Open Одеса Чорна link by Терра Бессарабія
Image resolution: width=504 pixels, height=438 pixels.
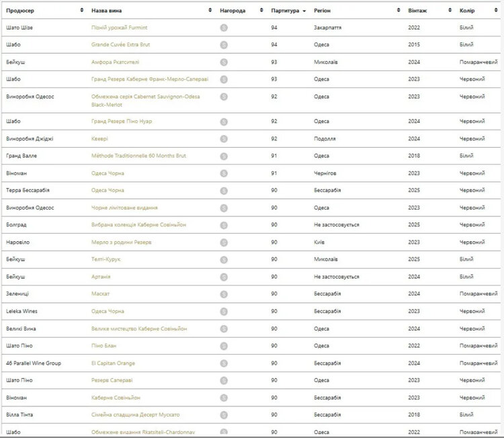tap(108, 190)
